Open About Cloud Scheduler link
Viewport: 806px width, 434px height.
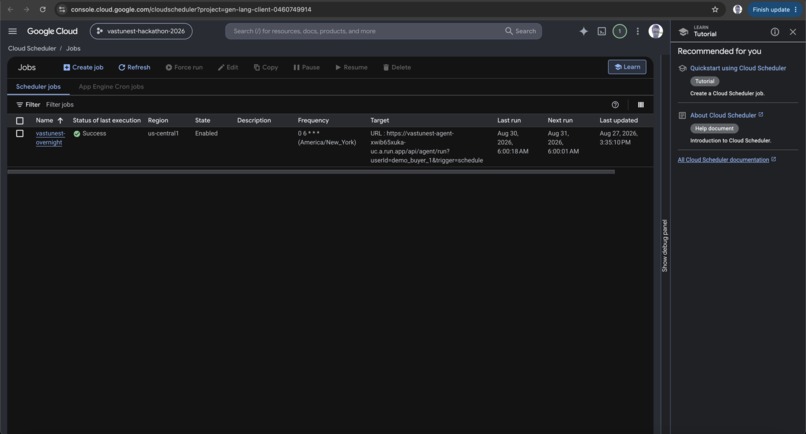723,115
